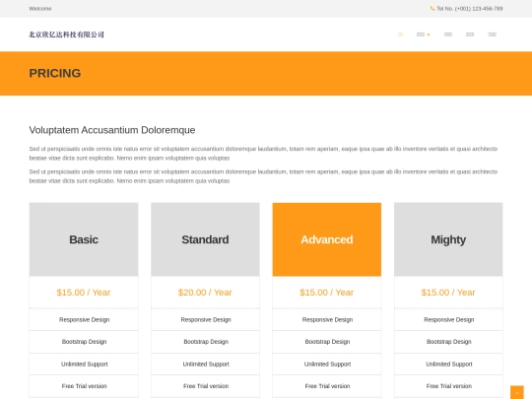Click Free Trial version in the Advanced plan

[327, 386]
